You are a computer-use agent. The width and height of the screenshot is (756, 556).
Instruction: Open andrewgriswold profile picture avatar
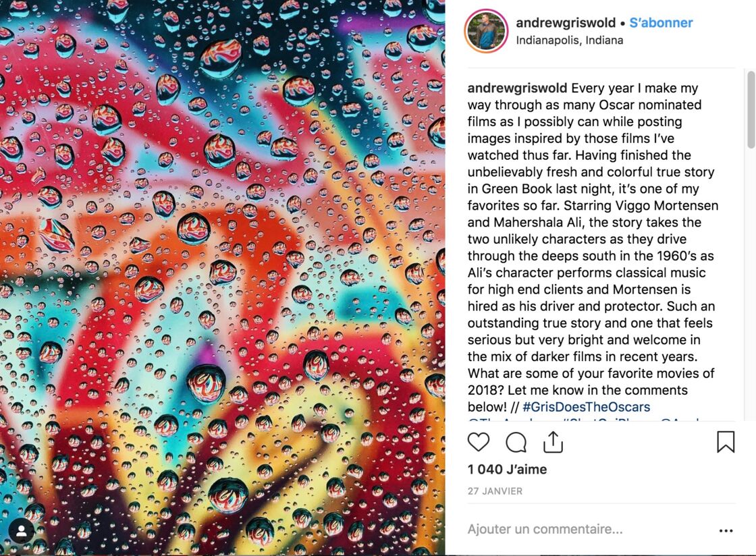[486, 31]
